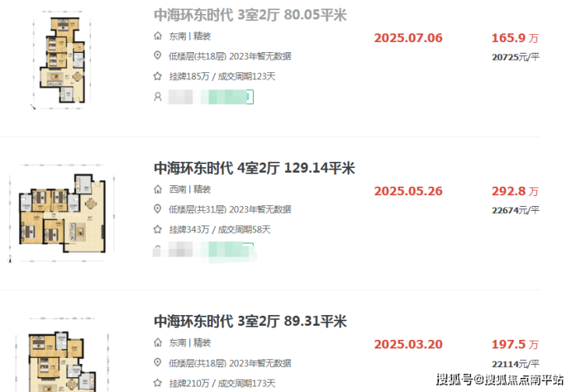Click the star icon beside 挂牌210万
576x392 pixels.
[x=157, y=383]
